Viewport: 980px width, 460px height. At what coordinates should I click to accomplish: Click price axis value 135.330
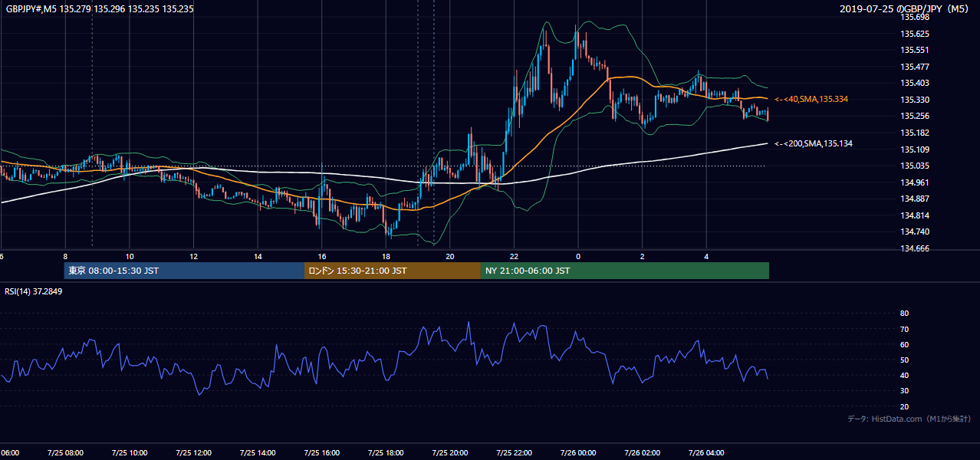pos(915,100)
